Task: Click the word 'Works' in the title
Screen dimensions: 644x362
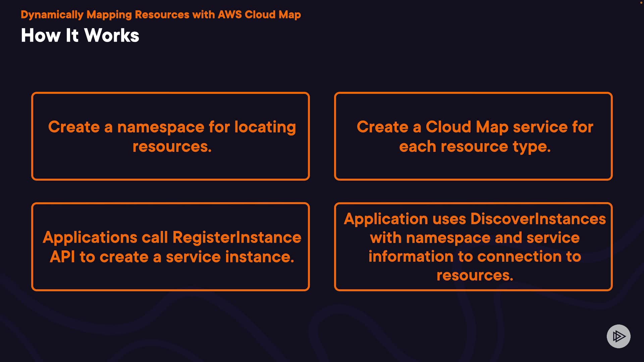Action: pyautogui.click(x=111, y=36)
